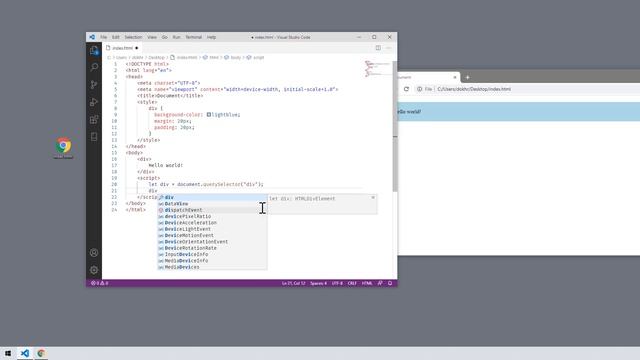Select the DeviceOrientationEvent suggestion
This screenshot has width=640, height=360.
click(x=212, y=242)
